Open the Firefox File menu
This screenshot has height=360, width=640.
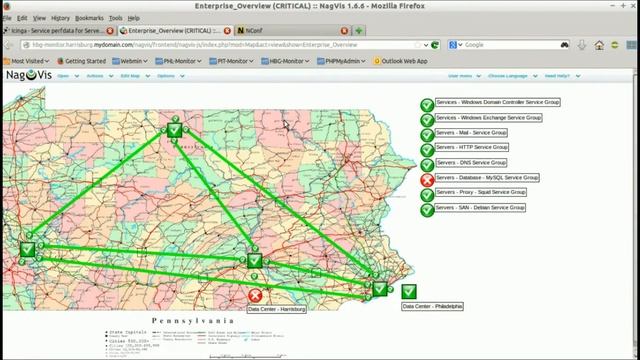pos(7,18)
